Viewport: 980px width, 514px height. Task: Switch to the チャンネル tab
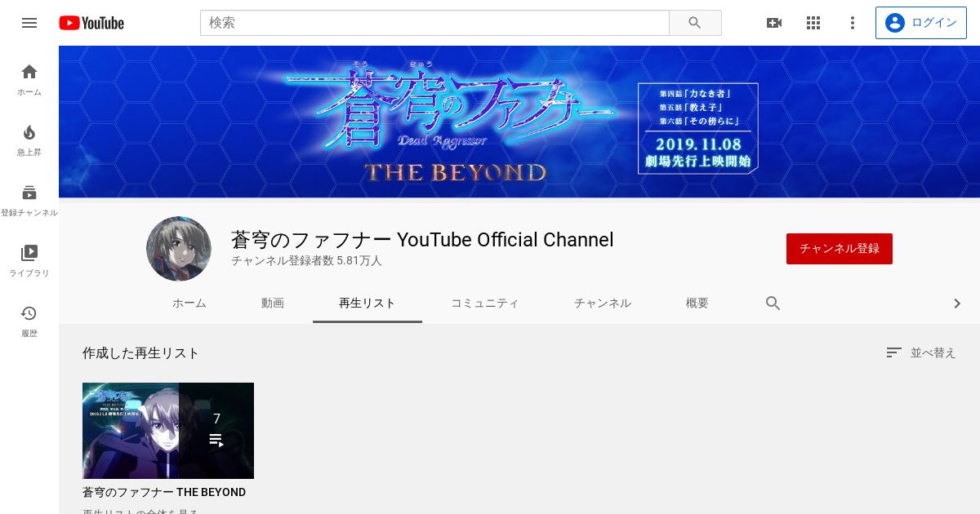[603, 304]
